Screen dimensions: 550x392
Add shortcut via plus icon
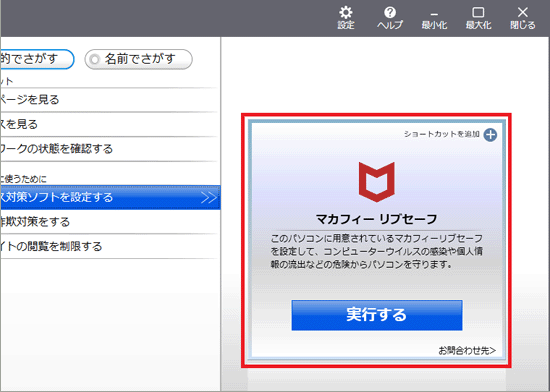(x=490, y=135)
